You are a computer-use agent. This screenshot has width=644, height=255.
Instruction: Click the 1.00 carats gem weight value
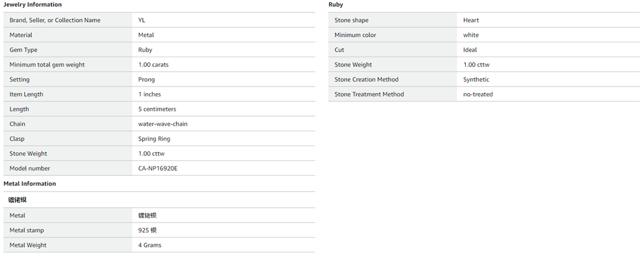[x=153, y=65]
